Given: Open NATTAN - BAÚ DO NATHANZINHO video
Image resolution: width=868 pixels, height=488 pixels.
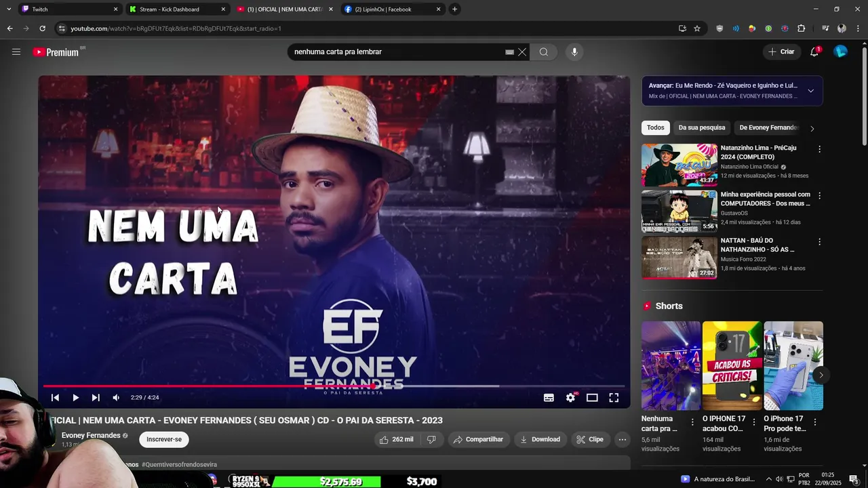Looking at the screenshot, I should [757, 245].
